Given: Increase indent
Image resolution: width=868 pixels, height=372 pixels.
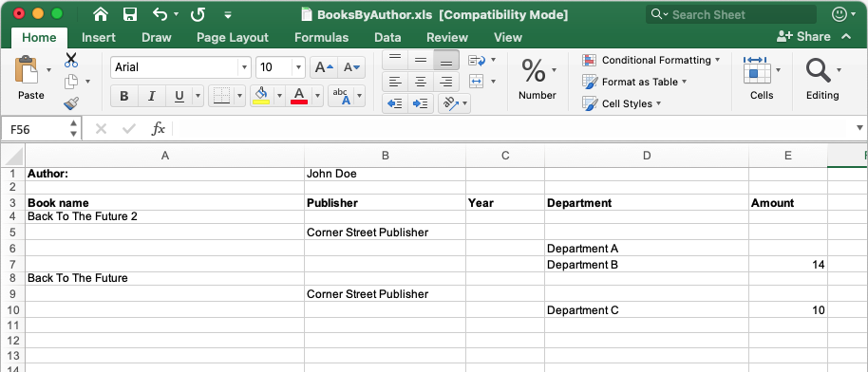Looking at the screenshot, I should coord(421,103).
